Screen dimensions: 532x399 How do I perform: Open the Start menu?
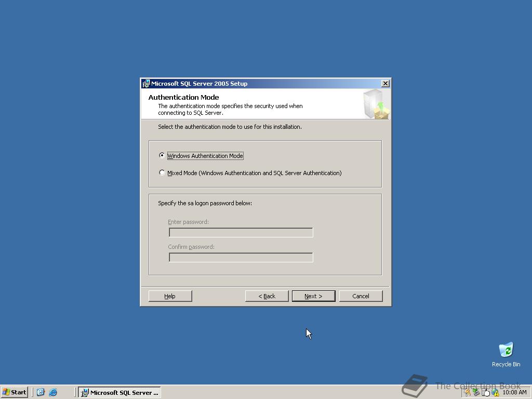coord(14,392)
